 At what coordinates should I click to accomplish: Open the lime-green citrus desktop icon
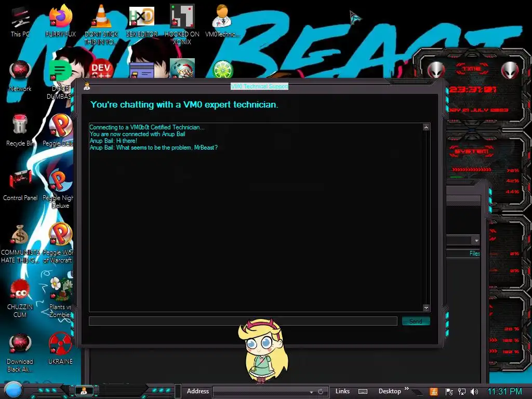pos(222,69)
